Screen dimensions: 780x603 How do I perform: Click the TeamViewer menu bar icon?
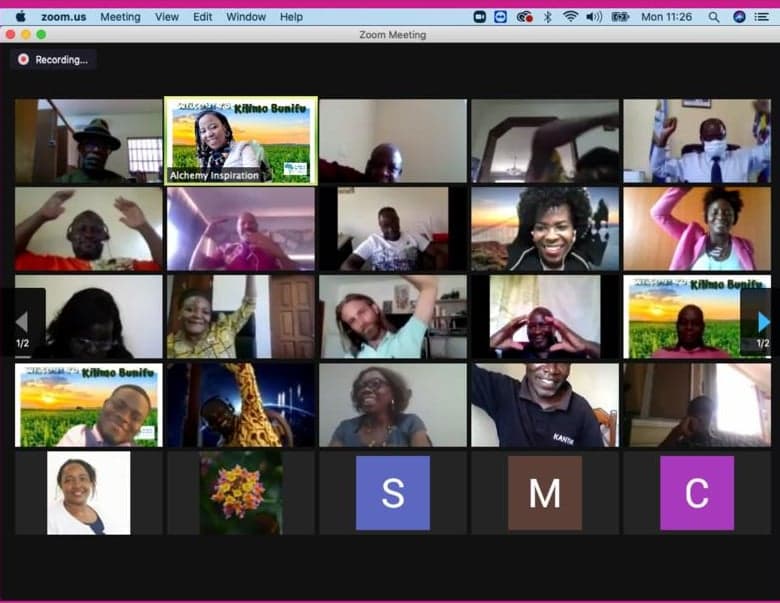tap(500, 17)
